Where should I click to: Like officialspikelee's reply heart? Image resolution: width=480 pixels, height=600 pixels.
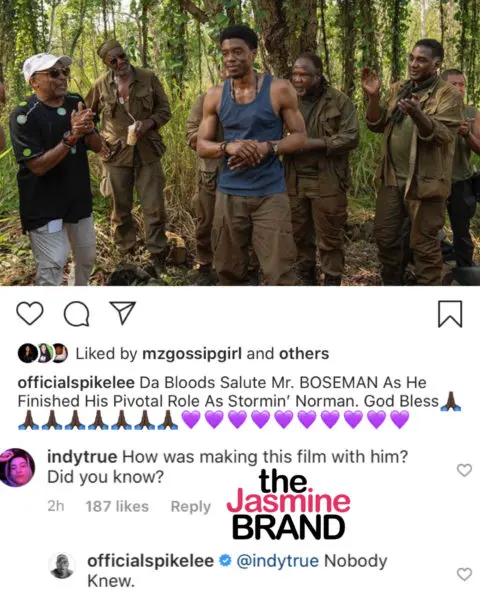tap(464, 574)
